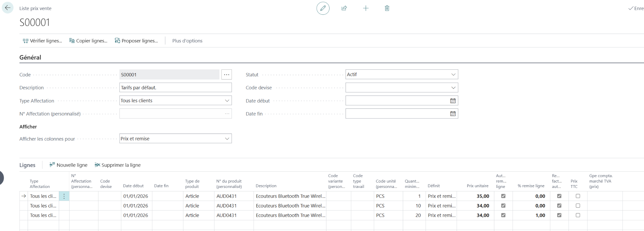Click Prix et remi... in second row

coord(441,206)
